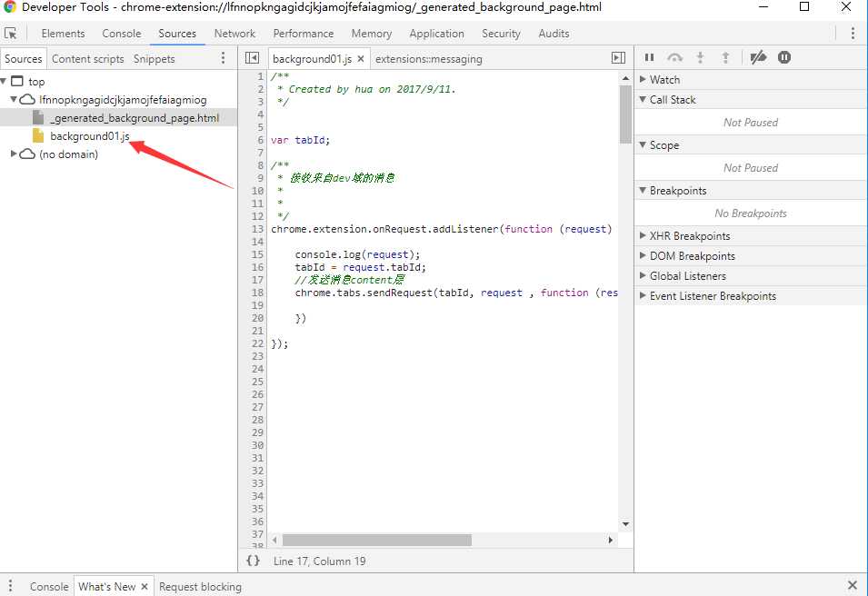The image size is (868, 596).
Task: Click the Chrome icon in title bar
Action: click(x=9, y=7)
